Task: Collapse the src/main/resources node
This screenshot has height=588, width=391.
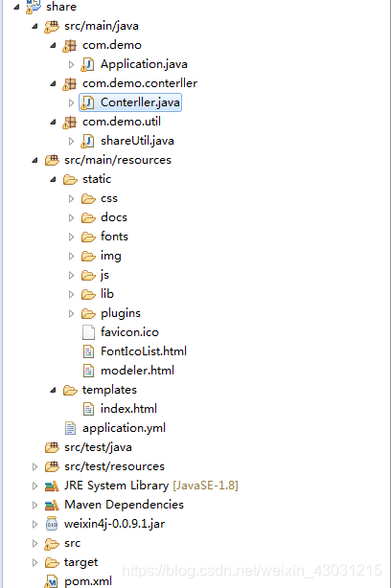Action: click(34, 160)
